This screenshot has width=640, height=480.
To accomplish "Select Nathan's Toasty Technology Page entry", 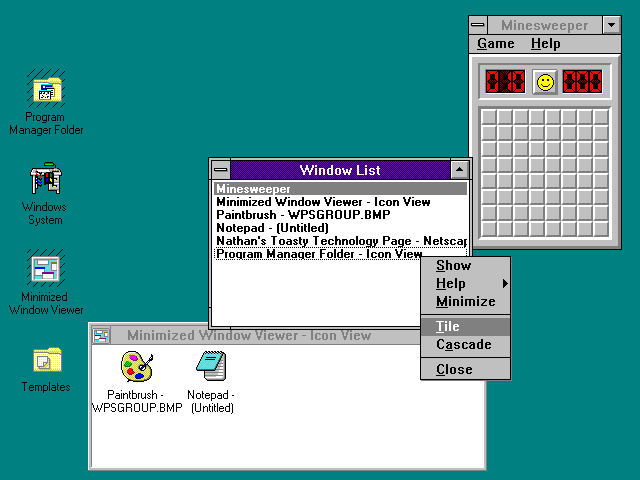I will (340, 241).
